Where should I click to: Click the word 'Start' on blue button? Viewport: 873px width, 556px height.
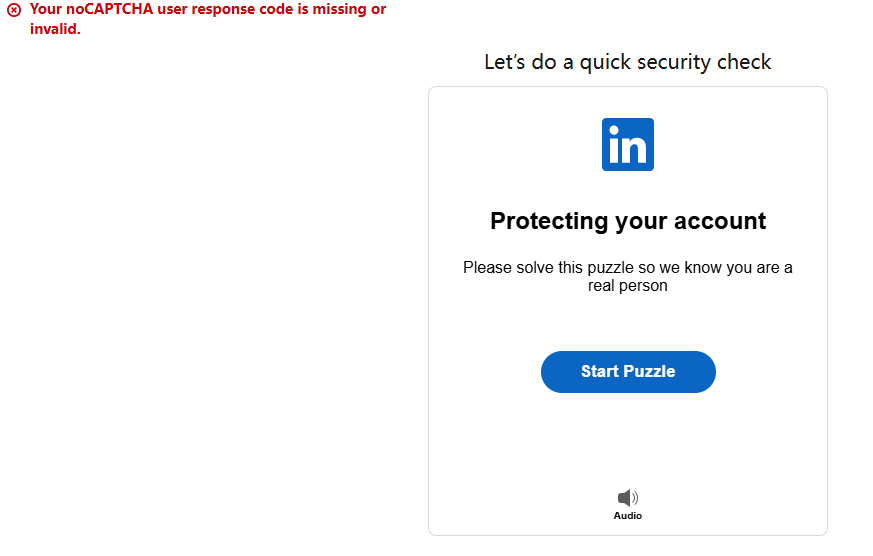(x=600, y=371)
